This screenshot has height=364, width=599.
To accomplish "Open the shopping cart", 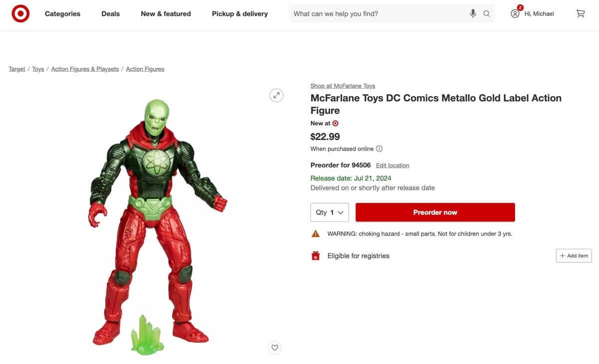I will coord(581,13).
